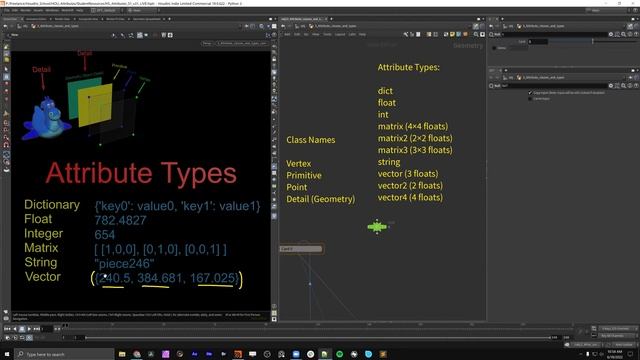Open the Windows menu in main menubar
Image resolution: width=640 pixels, height=360 pixels.
[52, 10]
